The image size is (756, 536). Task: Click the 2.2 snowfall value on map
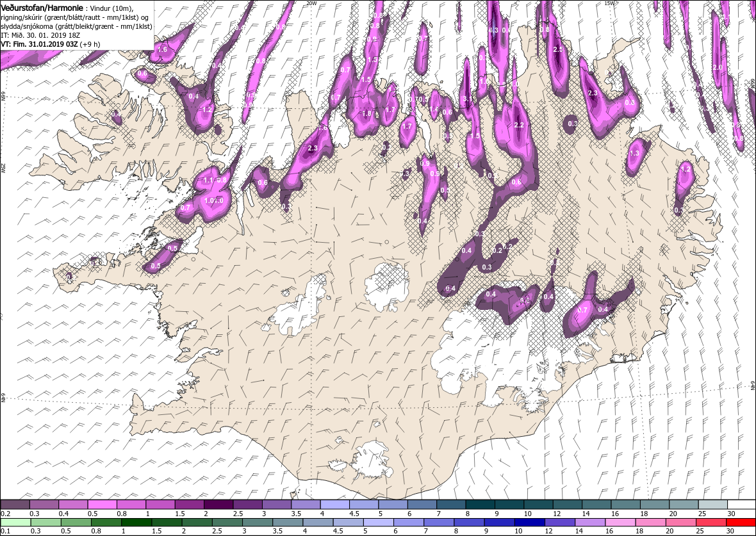(519, 125)
